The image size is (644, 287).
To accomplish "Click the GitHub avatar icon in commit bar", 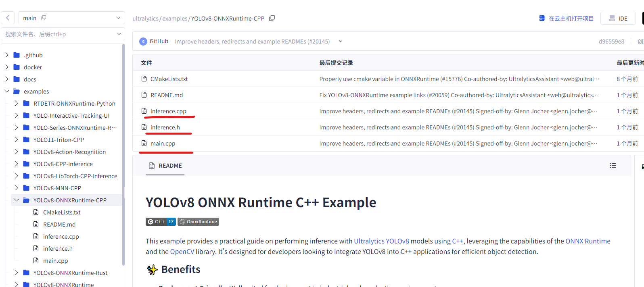I will [143, 42].
